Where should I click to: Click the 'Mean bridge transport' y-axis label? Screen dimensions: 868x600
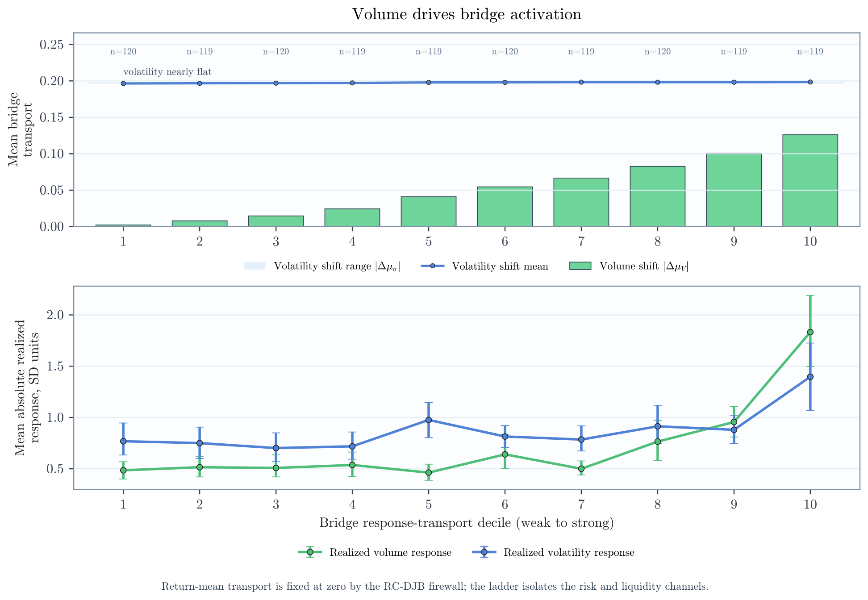tap(21, 129)
